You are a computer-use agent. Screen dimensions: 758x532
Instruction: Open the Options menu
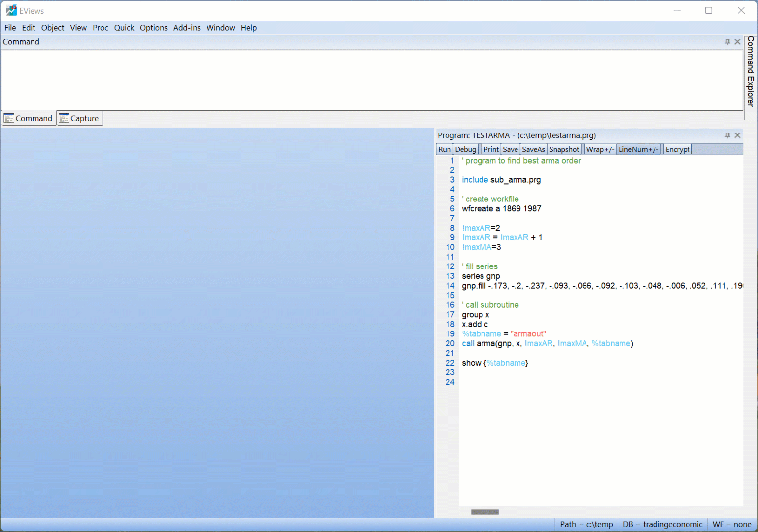click(154, 28)
